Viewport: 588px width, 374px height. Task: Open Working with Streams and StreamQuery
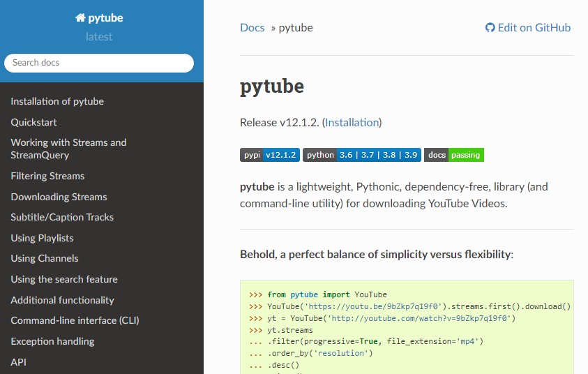[x=68, y=149]
